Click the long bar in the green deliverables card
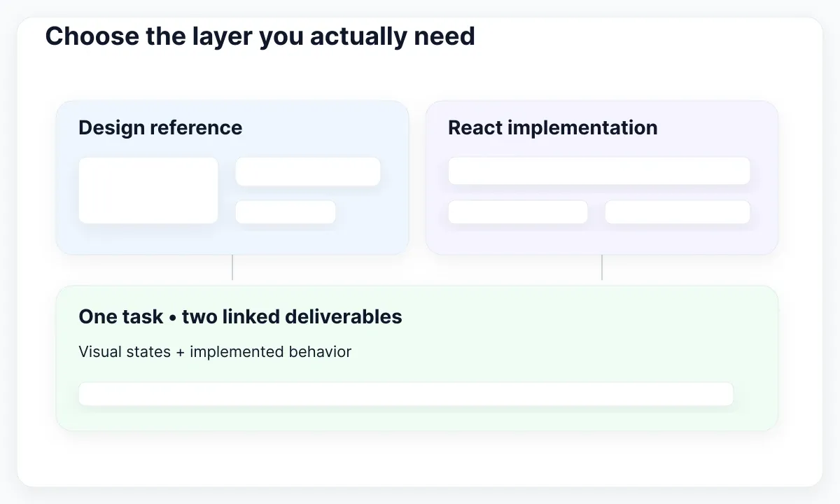The width and height of the screenshot is (840, 504). pos(406,394)
